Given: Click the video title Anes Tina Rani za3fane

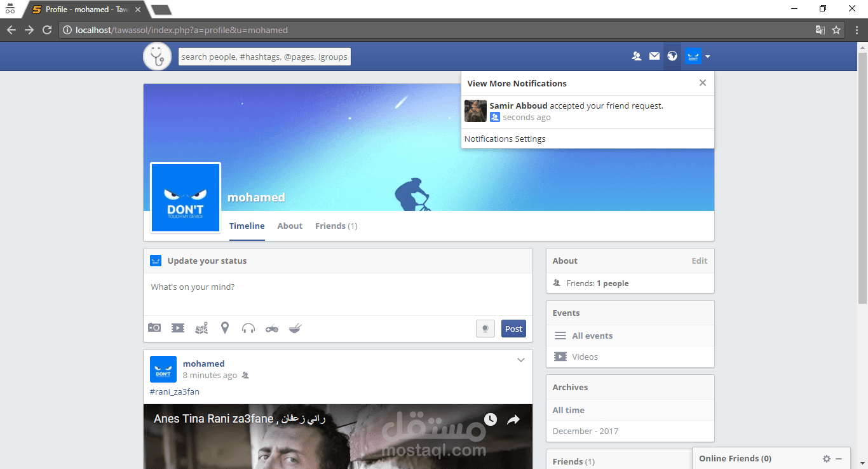Looking at the screenshot, I should (240, 419).
